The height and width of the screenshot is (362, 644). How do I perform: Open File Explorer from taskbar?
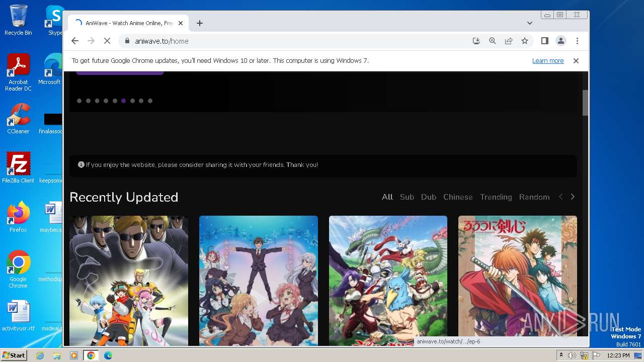click(57, 355)
